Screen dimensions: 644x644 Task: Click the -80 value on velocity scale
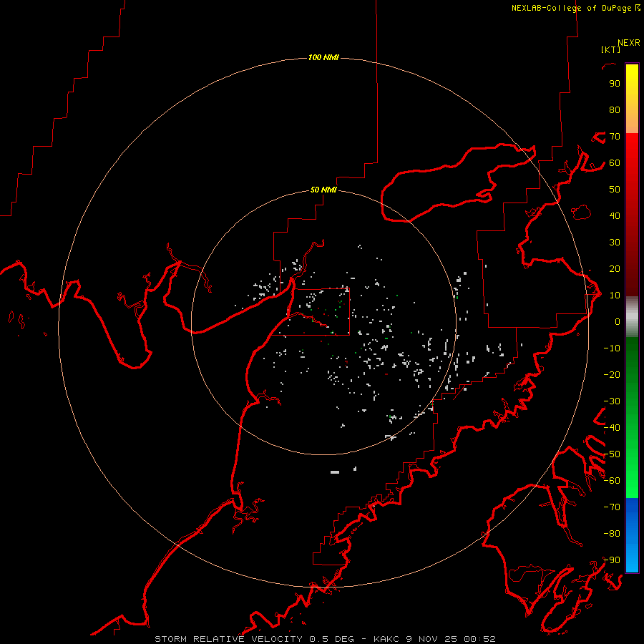tap(612, 534)
